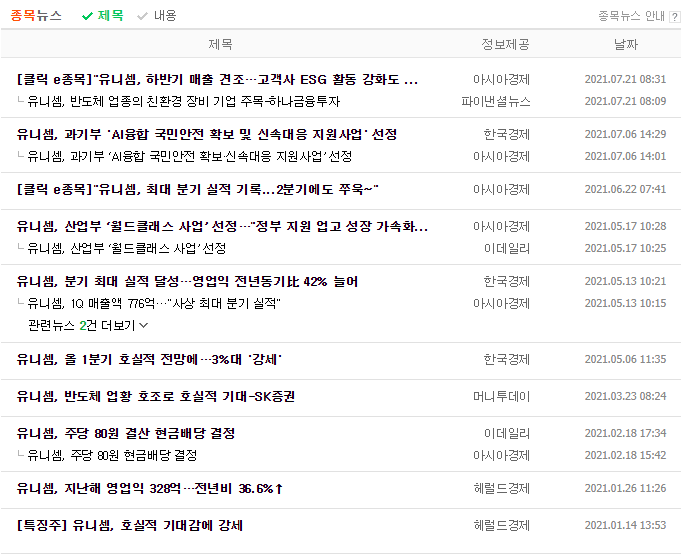This screenshot has width=686, height=559.
Task: Open article 지난해 영업익 328억 전년비 36.6%
Action: click(150, 488)
